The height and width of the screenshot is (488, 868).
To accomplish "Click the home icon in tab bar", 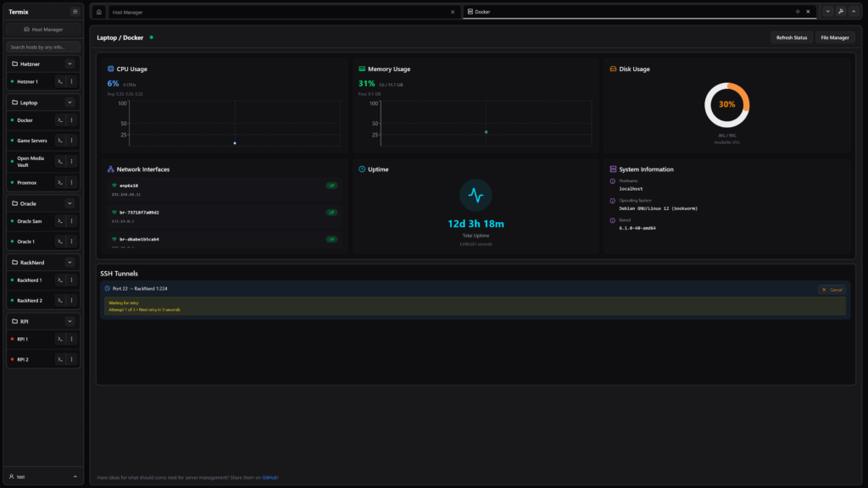I will [x=99, y=12].
